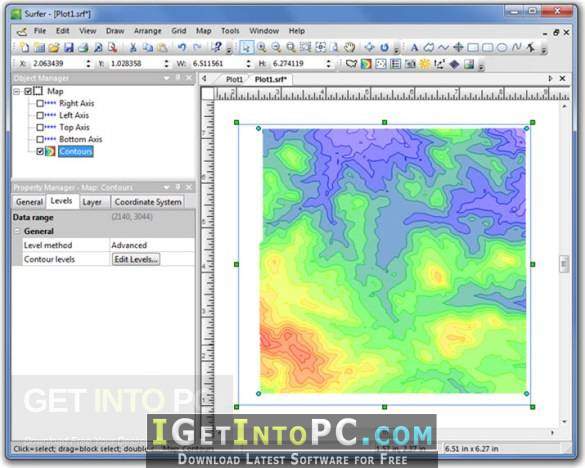Toggle the Map visibility checkbox
This screenshot has width=585, height=468.
tap(28, 91)
